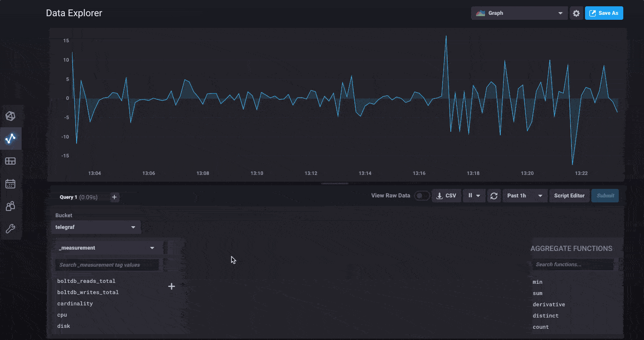Image resolution: width=644 pixels, height=340 pixels.
Task: Open the pause auto-refresh dropdown
Action: (x=473, y=196)
